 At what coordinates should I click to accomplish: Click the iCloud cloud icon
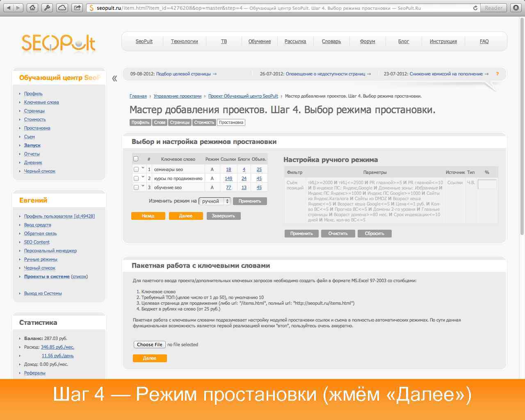(x=62, y=7)
